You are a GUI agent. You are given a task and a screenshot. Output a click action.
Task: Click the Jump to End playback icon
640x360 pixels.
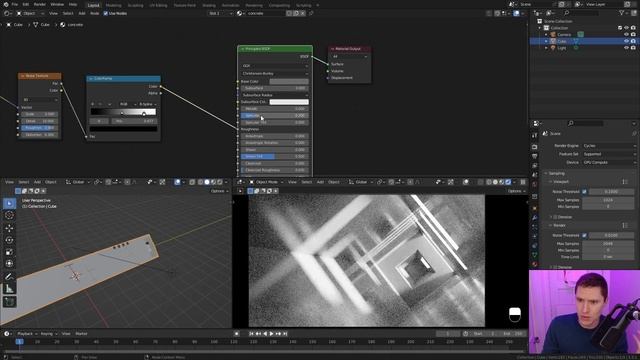point(285,333)
